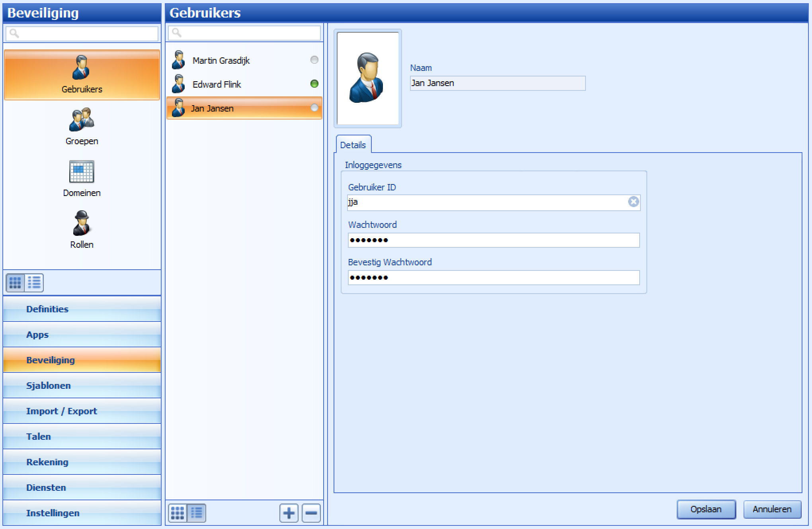Open the Beveiliging section

pyautogui.click(x=82, y=360)
